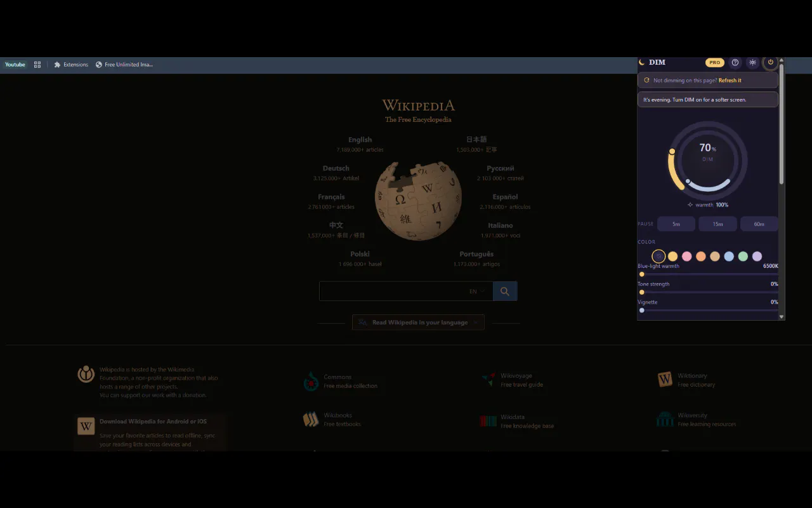Click the Wikivoyage logo icon
This screenshot has height=508, width=812.
[488, 380]
